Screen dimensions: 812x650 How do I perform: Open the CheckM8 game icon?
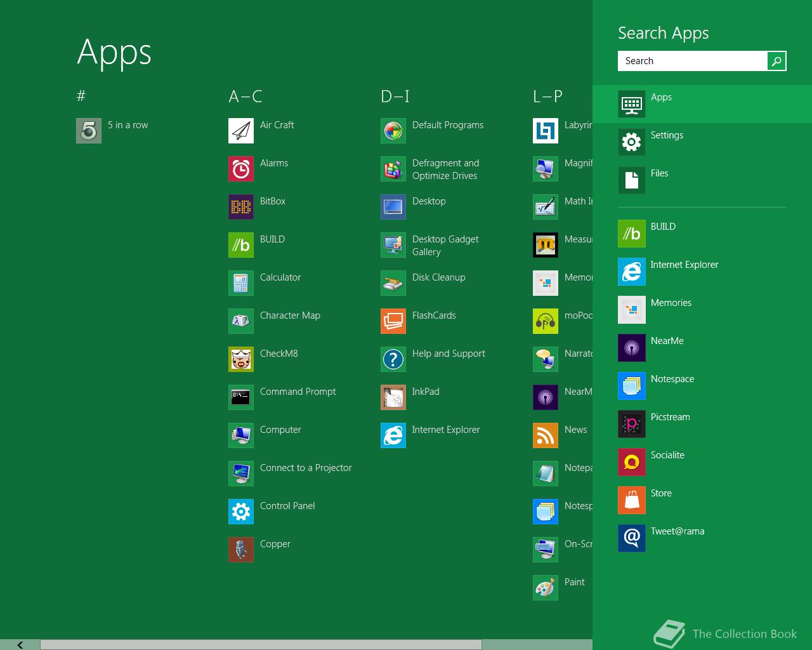(241, 359)
